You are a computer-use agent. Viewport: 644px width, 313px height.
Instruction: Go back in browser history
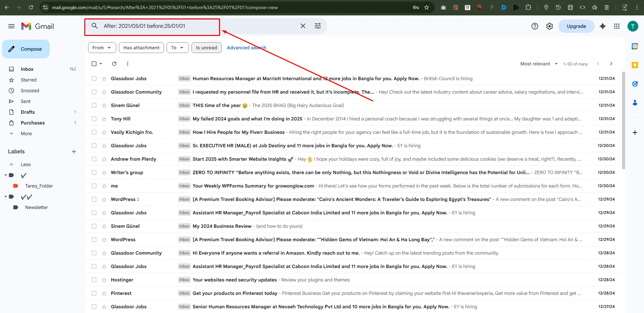click(x=7, y=7)
